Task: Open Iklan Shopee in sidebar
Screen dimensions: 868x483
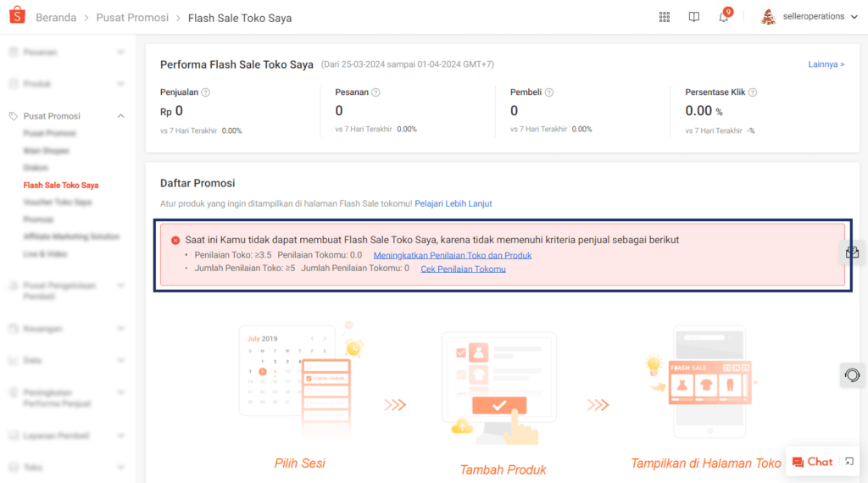Action: pyautogui.click(x=46, y=151)
